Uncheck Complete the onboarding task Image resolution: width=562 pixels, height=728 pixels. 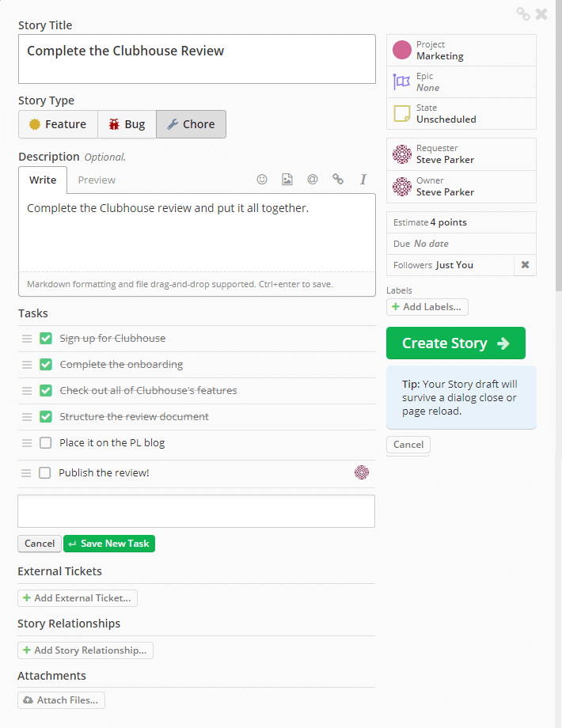pos(46,365)
